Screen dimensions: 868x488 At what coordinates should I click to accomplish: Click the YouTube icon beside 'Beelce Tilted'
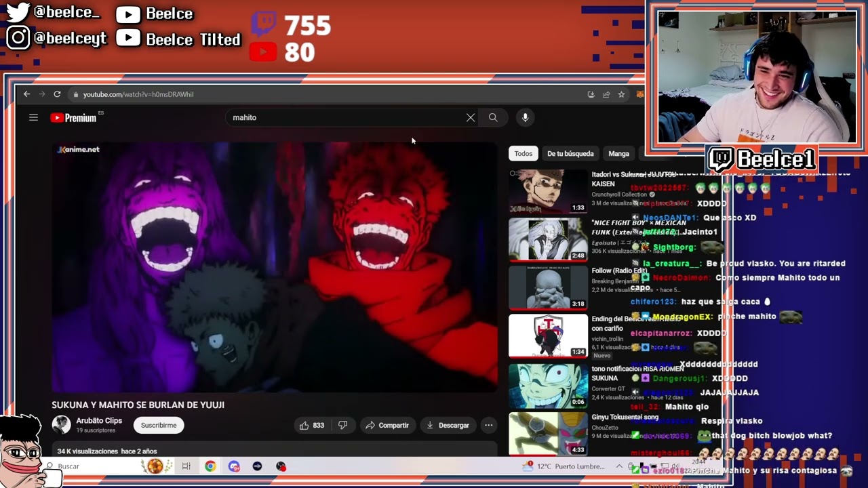[127, 39]
